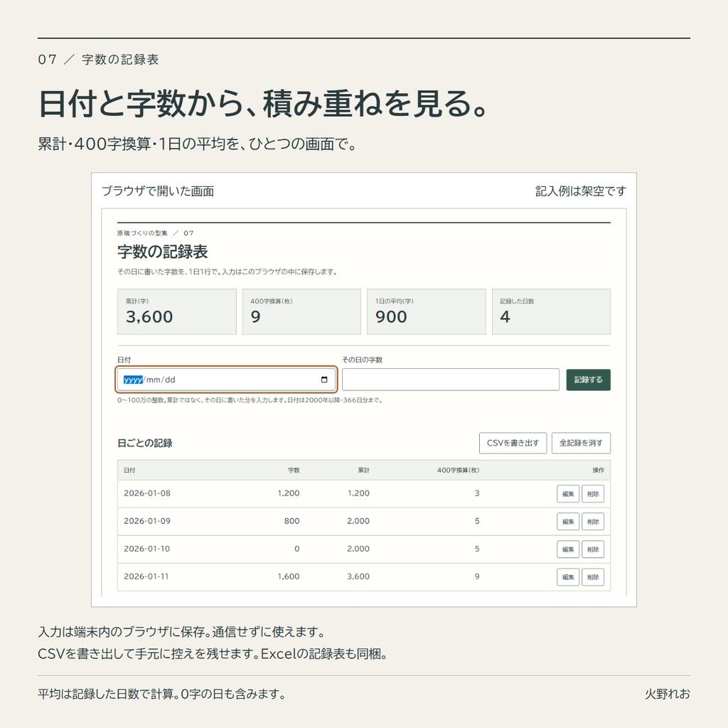Click the 字数 column header
Image resolution: width=728 pixels, height=728 pixels.
[x=294, y=471]
